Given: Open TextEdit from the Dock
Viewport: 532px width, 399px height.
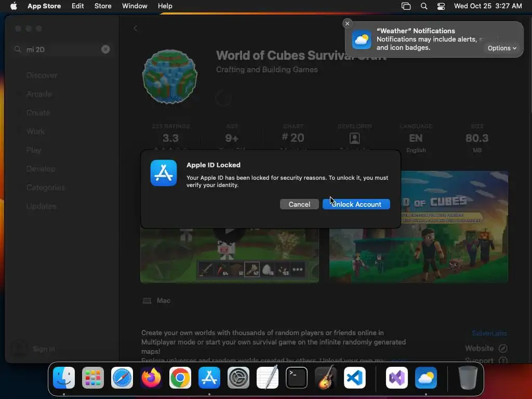Looking at the screenshot, I should pyautogui.click(x=268, y=378).
